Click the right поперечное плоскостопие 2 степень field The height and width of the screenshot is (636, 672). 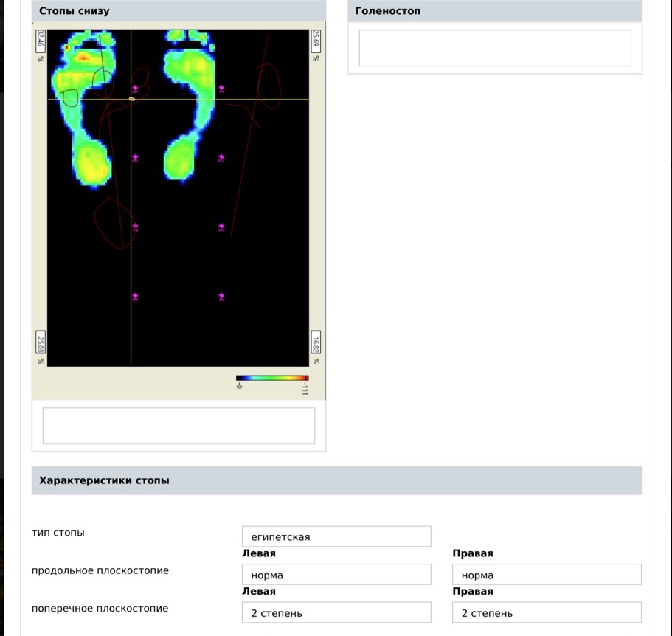[547, 613]
